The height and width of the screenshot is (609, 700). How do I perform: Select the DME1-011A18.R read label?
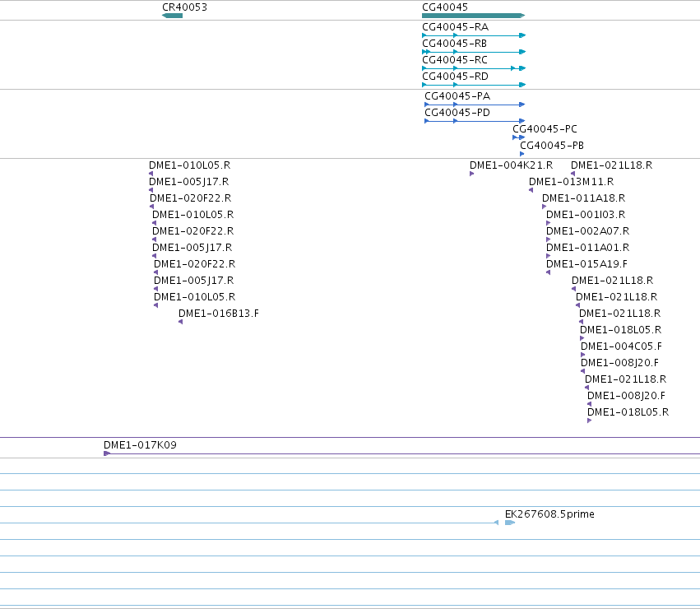click(583, 198)
